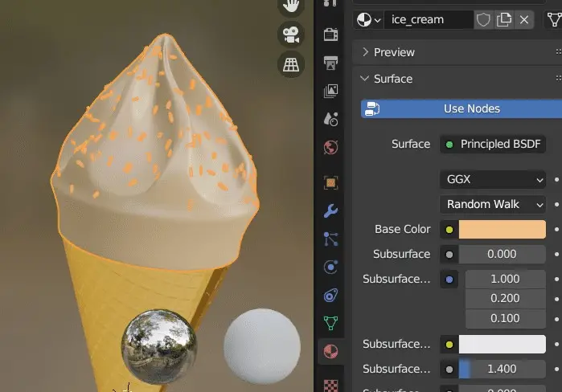Toggle animate dot beside Subsurface Color swatch

click(556, 345)
